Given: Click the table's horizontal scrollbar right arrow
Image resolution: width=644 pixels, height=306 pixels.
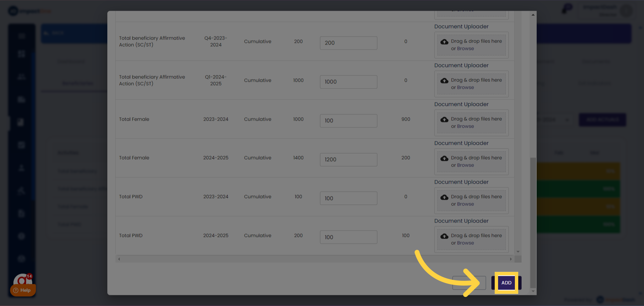Looking at the screenshot, I should point(511,259).
